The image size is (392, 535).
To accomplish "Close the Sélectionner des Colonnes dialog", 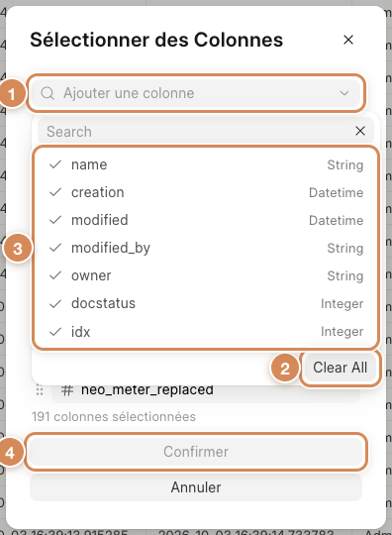I will pos(348,40).
